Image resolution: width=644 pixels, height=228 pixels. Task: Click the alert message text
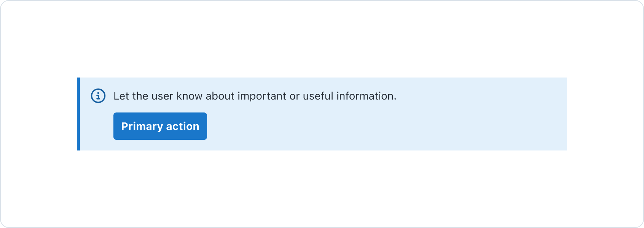[254, 96]
